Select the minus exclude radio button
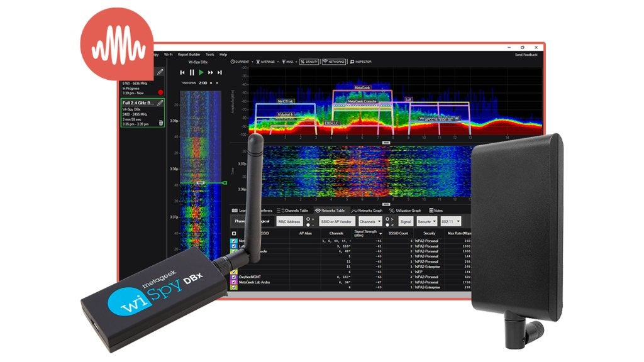The image size is (644, 362). (x=308, y=225)
